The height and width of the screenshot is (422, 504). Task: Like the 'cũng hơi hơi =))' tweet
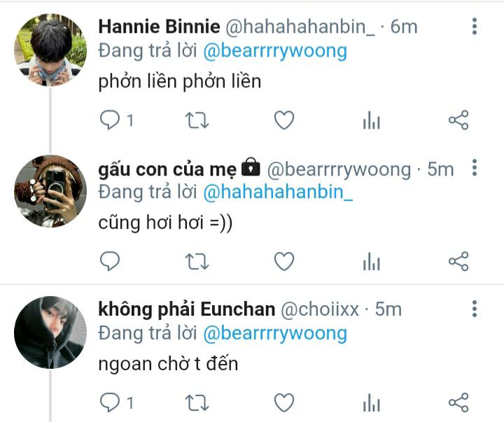point(284,261)
